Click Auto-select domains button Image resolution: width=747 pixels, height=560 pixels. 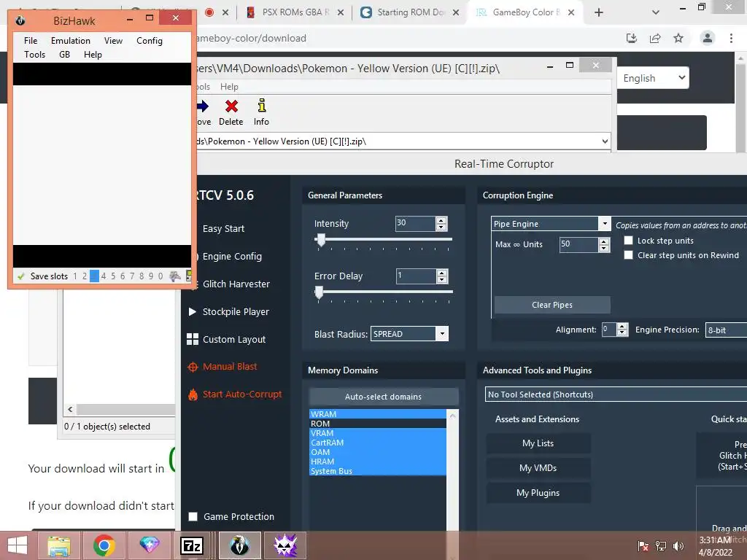click(384, 397)
